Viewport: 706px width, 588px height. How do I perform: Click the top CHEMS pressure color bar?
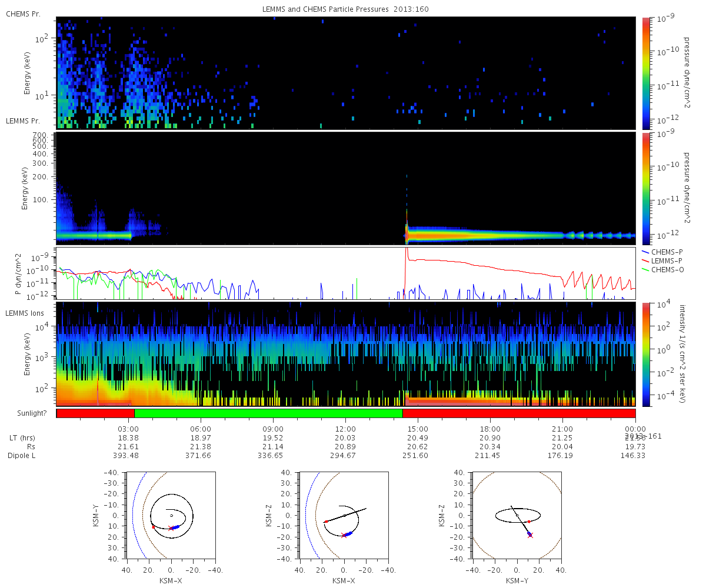point(645,73)
